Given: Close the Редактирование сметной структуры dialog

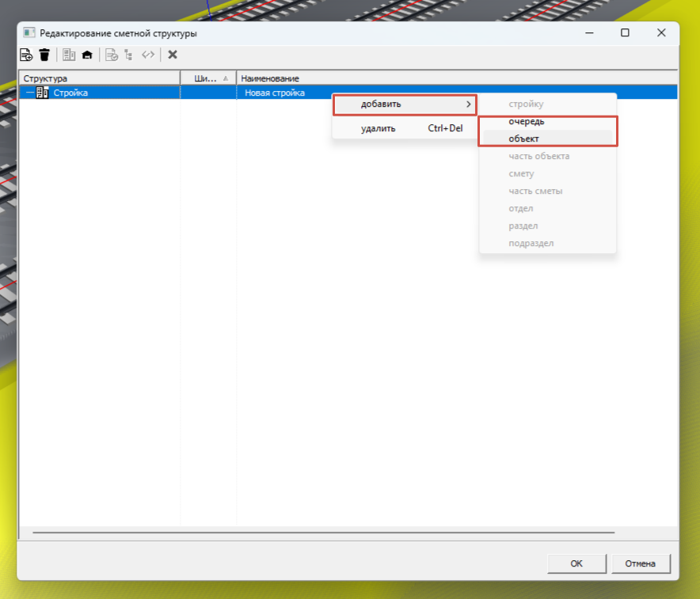Looking at the screenshot, I should click(x=661, y=33).
